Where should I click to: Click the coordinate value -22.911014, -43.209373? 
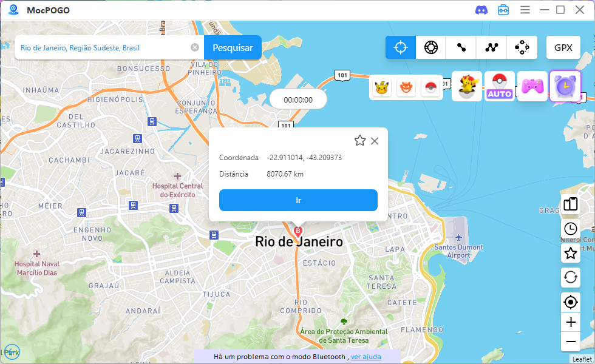pos(304,157)
